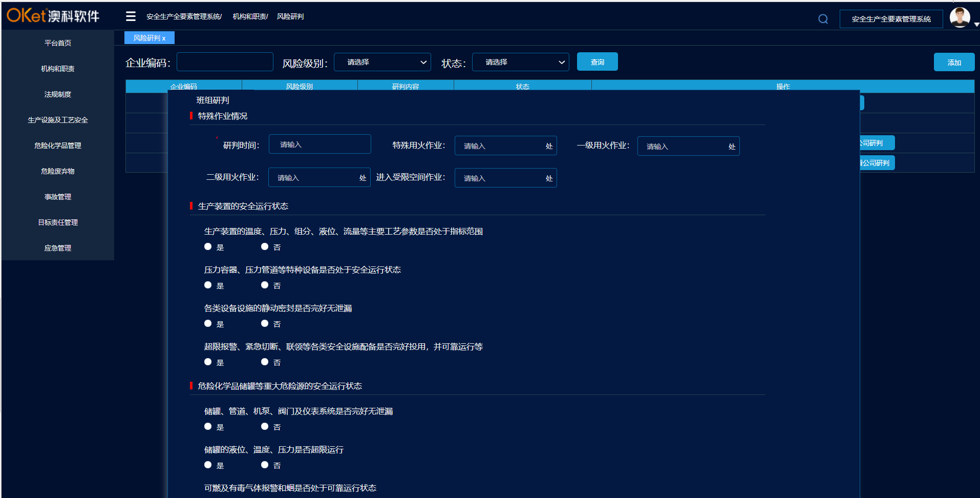This screenshot has width=980, height=498.
Task: Open 危险化学品管理 sidebar entry
Action: (57, 145)
